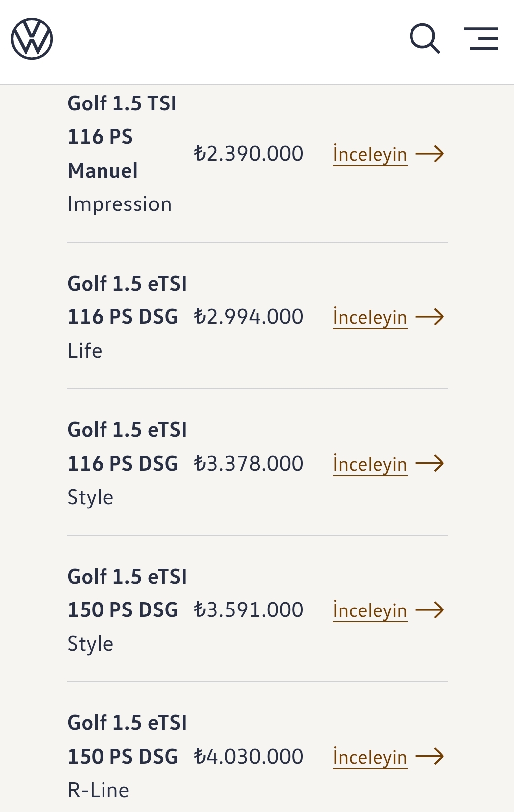Open the hamburger menu icon
Screen dimensions: 514x812
[481, 39]
